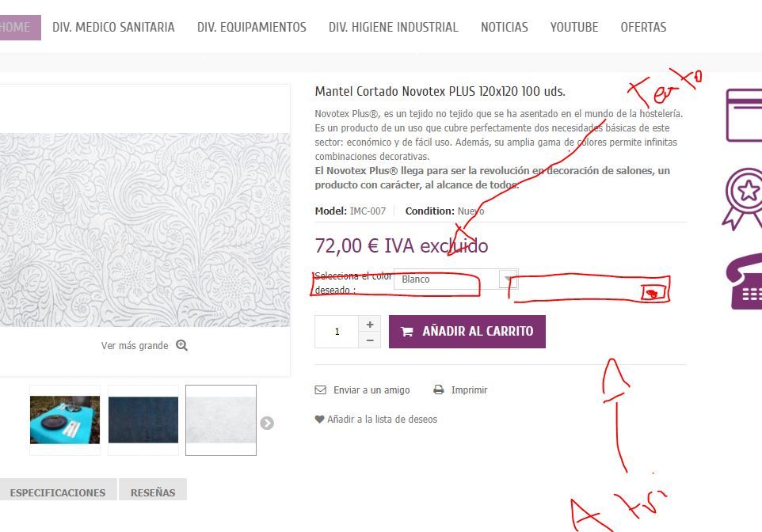
Task: Click the heart icon for wishlist
Action: [319, 420]
